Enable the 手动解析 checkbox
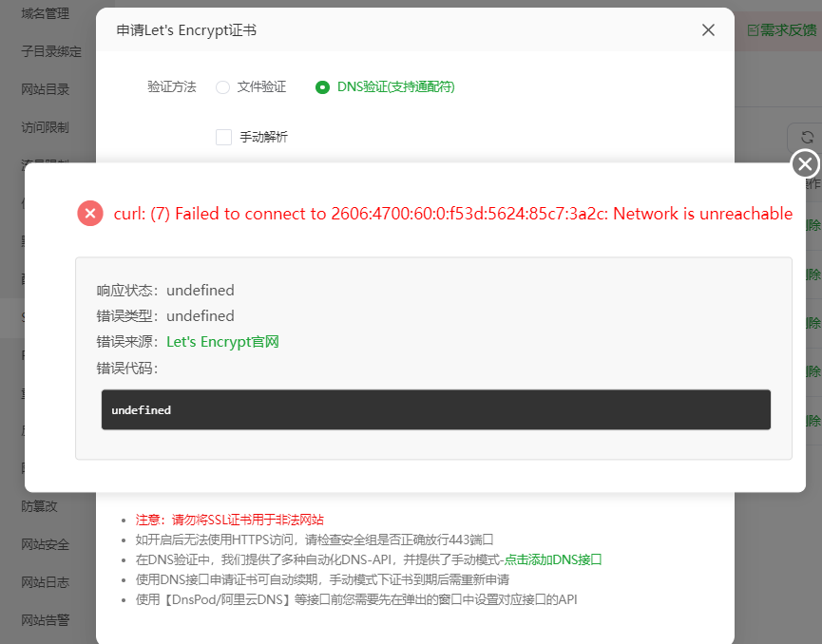The image size is (822, 644). tap(224, 138)
